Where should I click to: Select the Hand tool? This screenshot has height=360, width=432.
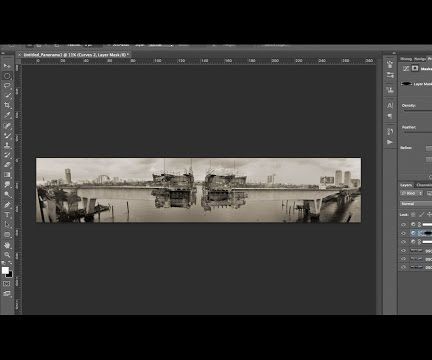coord(7,245)
